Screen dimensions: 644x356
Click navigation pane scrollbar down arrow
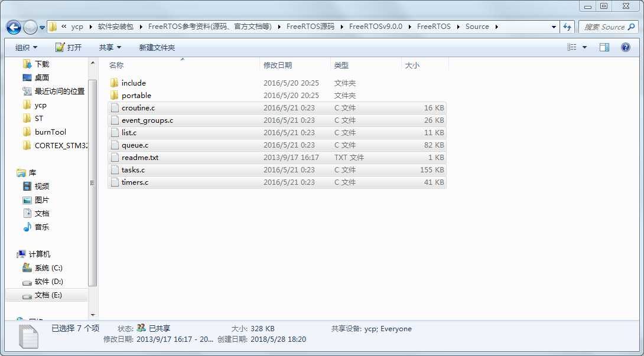[93, 315]
